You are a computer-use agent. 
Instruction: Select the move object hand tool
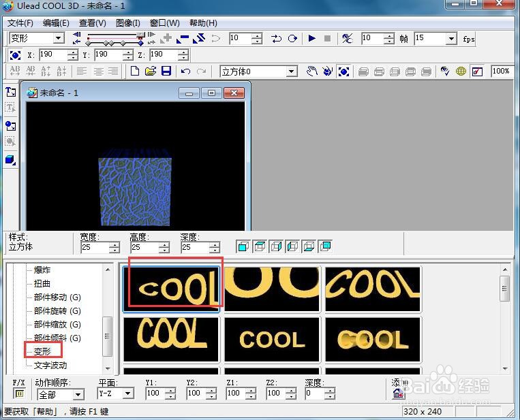(x=311, y=71)
